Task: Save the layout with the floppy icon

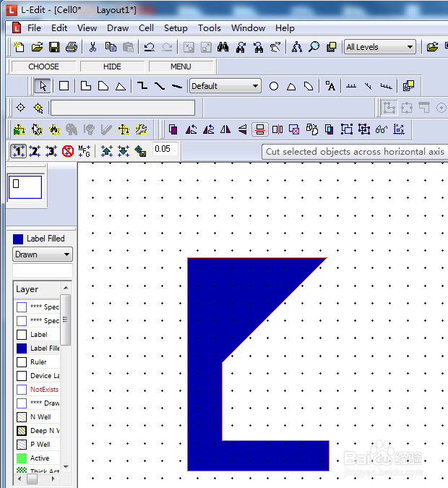Action: (54, 47)
